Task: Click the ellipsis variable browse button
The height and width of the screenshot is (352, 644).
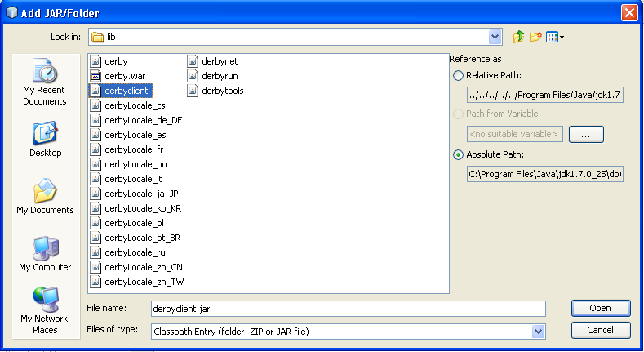Action: pyautogui.click(x=586, y=134)
